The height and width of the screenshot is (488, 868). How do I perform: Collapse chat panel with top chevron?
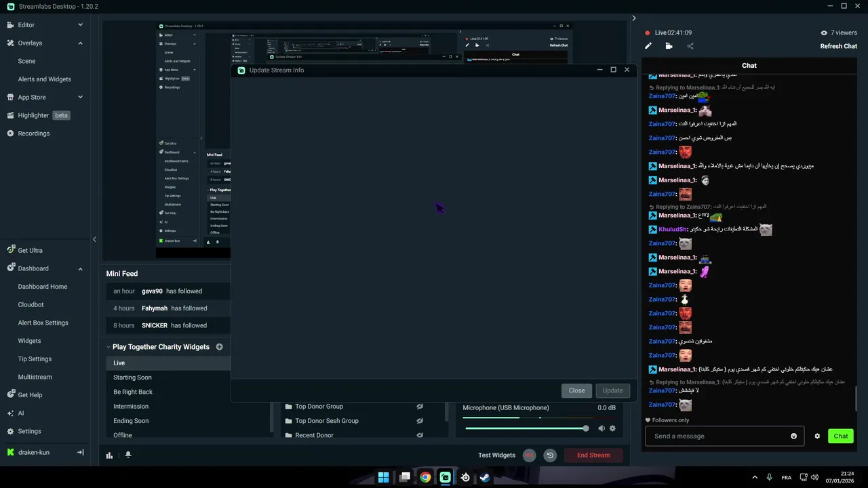pos(634,18)
